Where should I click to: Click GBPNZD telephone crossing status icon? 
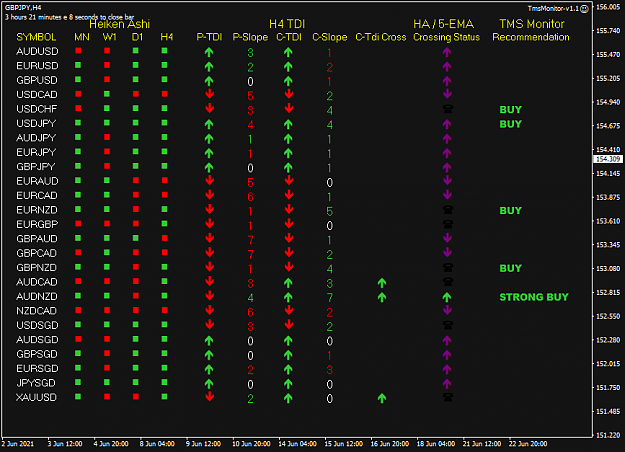(448, 267)
